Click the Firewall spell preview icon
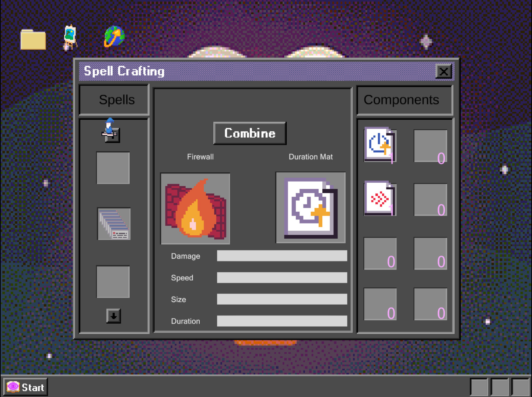This screenshot has height=397, width=532. coord(195,208)
